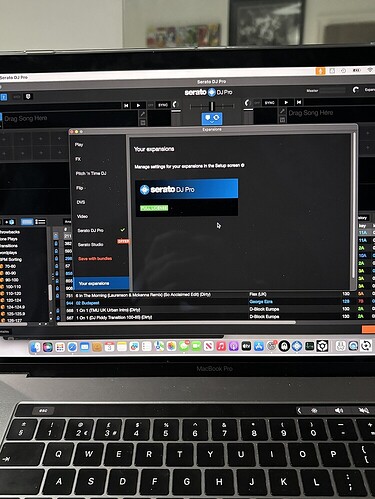Click the right deck play button

[x=286, y=102]
